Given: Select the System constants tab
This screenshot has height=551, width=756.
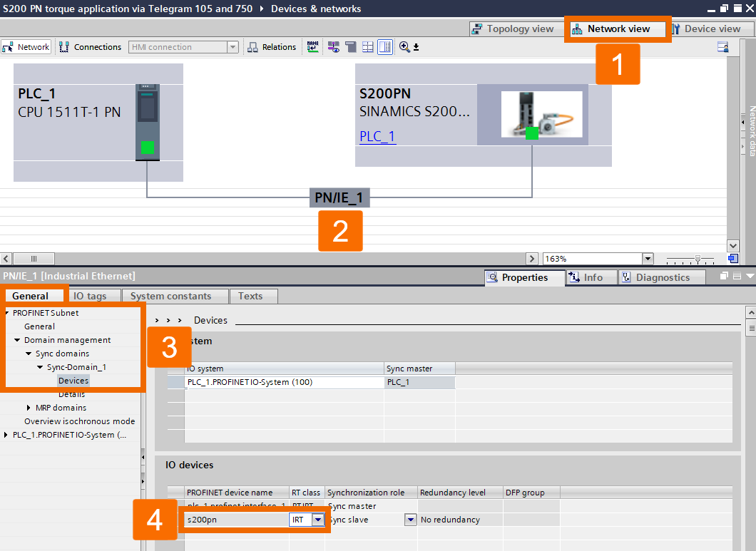Looking at the screenshot, I should pos(175,296).
